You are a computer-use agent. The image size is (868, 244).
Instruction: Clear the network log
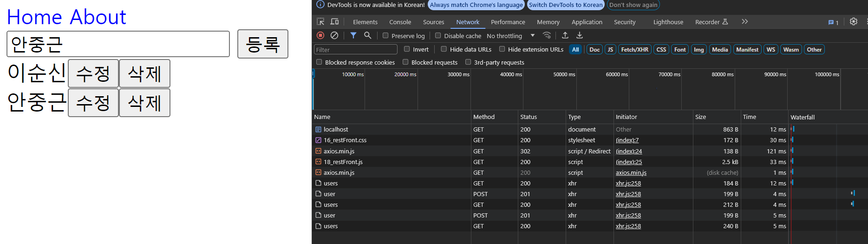[x=334, y=35]
